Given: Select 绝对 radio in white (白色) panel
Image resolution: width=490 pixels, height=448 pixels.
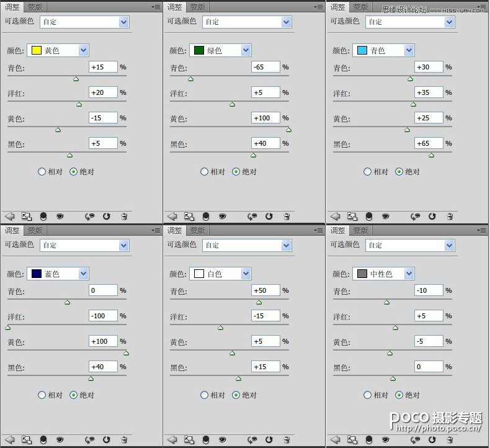Looking at the screenshot, I should point(236,395).
